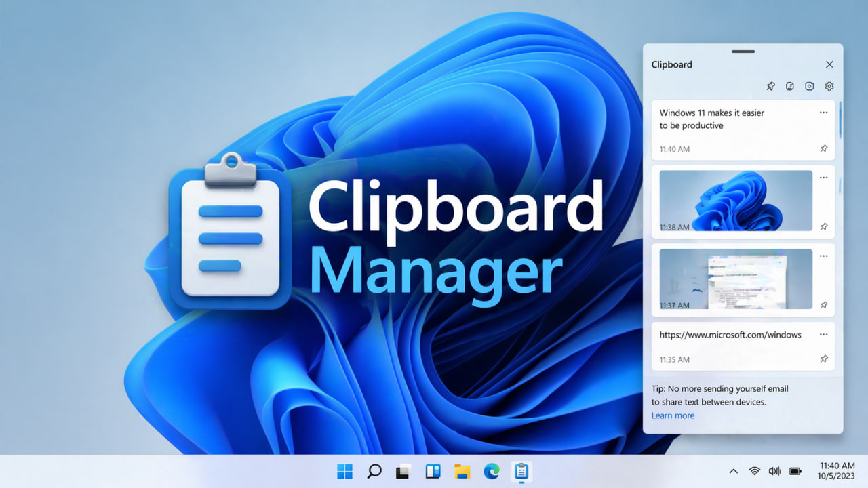868x488 pixels.
Task: Launch Clipboard Manager from the taskbar
Action: pyautogui.click(x=521, y=470)
